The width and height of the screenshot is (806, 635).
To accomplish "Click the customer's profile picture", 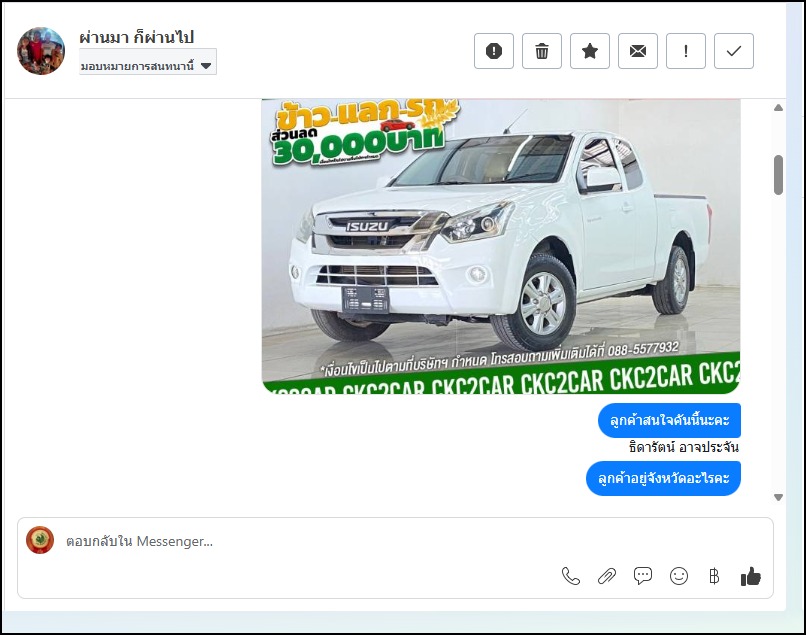I will [x=41, y=51].
